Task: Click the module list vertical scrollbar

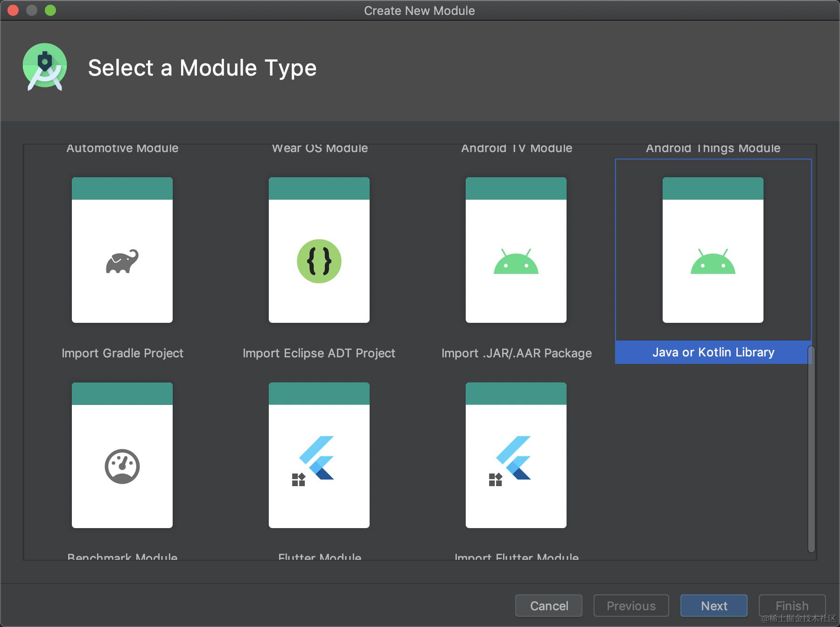Action: pyautogui.click(x=811, y=448)
